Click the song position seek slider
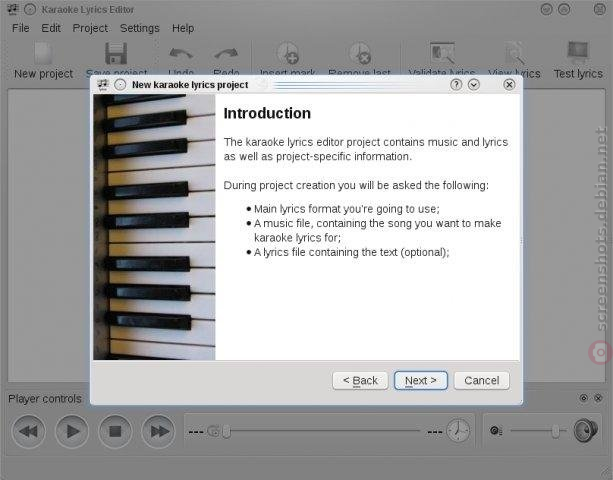The width and height of the screenshot is (613, 480). (321, 431)
